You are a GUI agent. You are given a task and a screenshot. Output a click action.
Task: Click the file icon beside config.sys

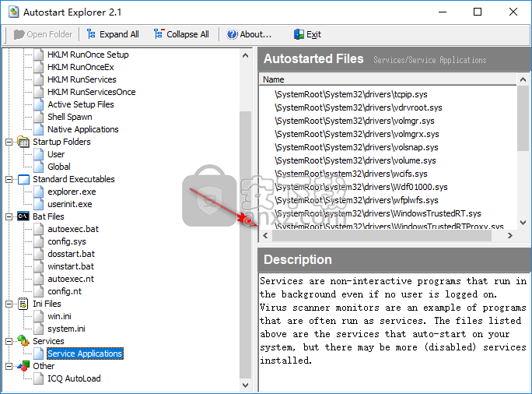[39, 241]
